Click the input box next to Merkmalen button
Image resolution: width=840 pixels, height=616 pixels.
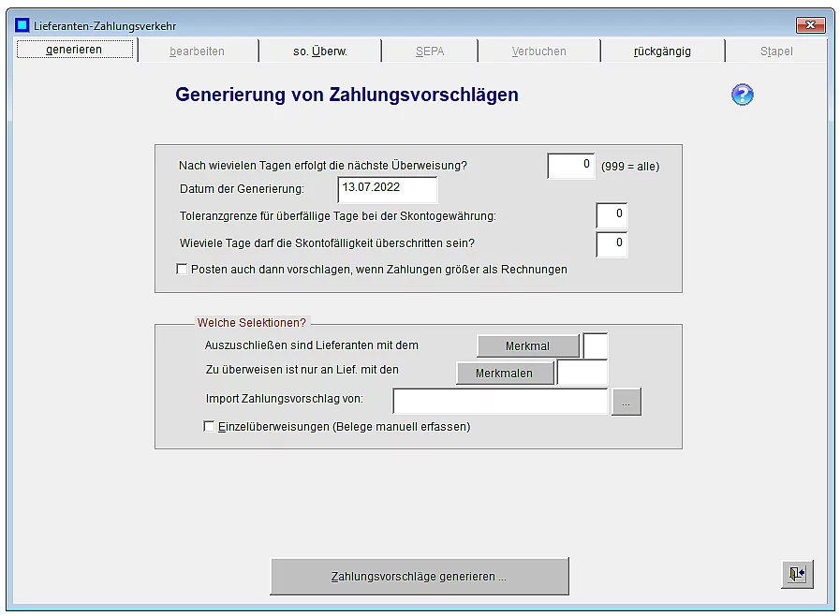[582, 373]
